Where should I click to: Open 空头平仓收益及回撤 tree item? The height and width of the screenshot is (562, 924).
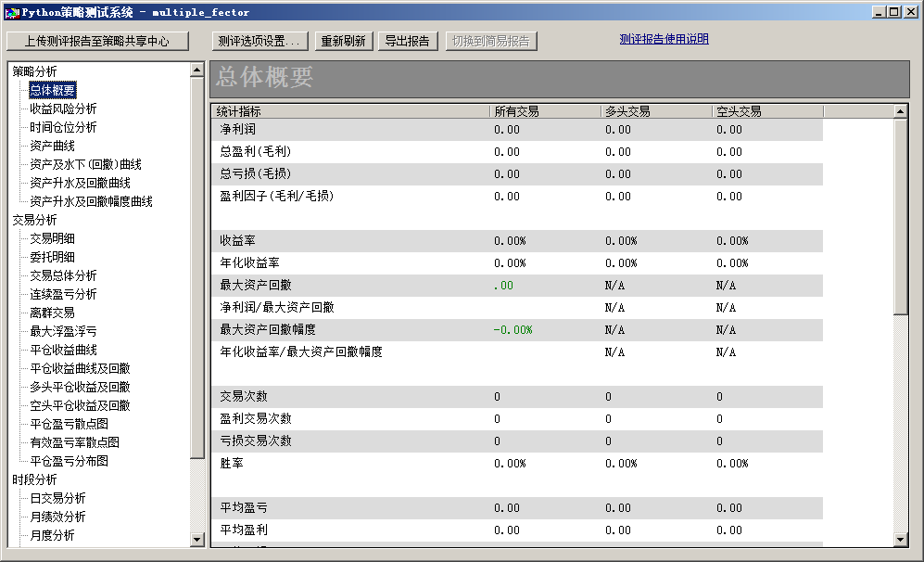(x=80, y=405)
